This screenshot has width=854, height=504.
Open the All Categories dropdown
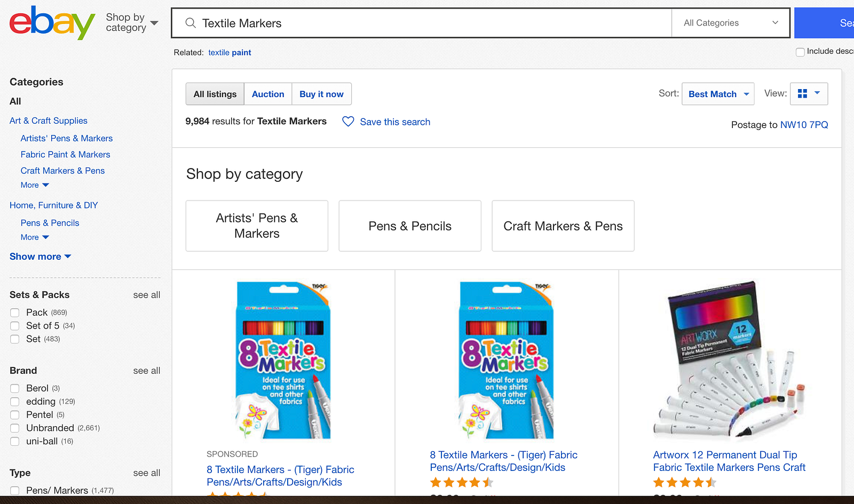click(x=730, y=23)
